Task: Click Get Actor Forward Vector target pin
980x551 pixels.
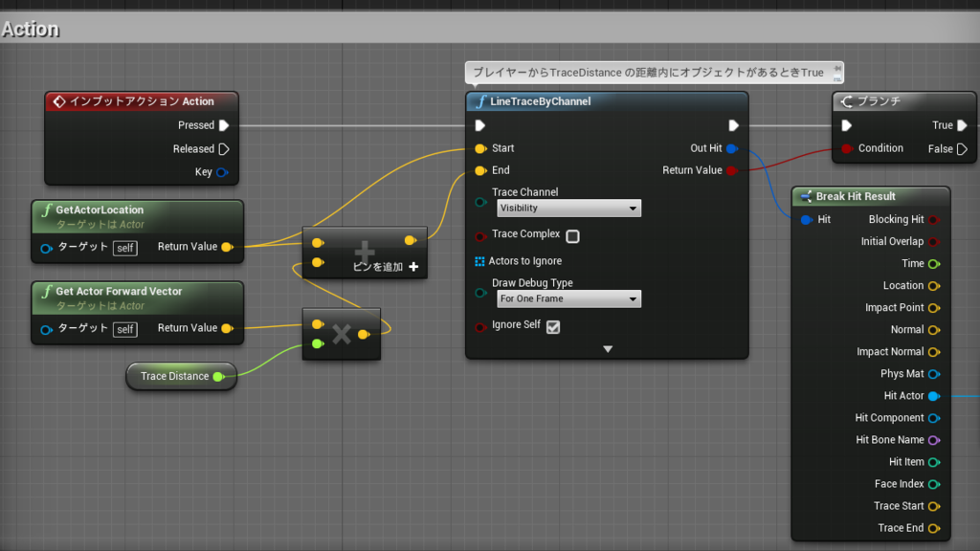Action: (x=46, y=329)
